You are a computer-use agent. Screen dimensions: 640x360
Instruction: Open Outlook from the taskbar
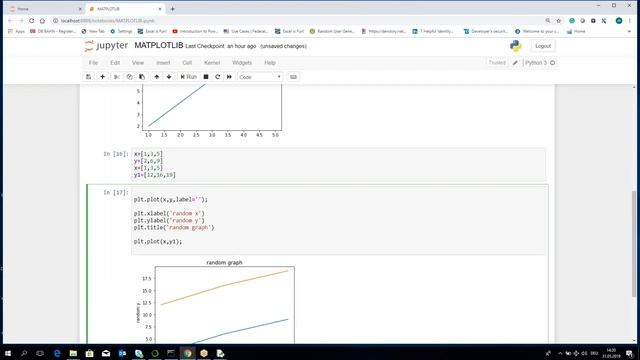[122, 353]
